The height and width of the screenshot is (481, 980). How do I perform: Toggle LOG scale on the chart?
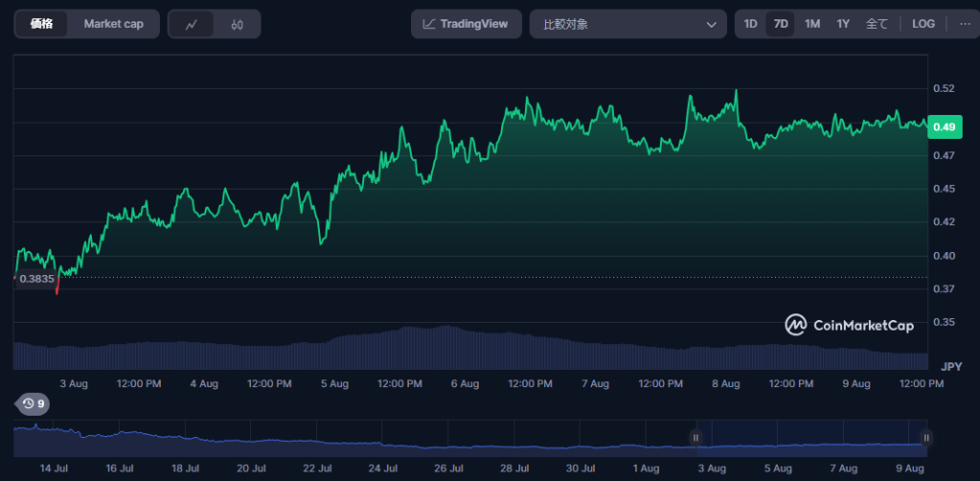click(x=923, y=24)
